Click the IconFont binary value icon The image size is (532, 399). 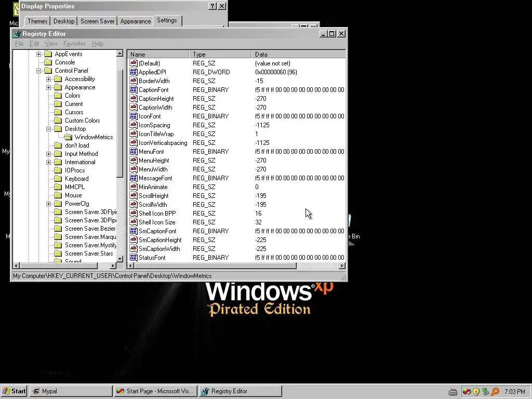pos(134,116)
